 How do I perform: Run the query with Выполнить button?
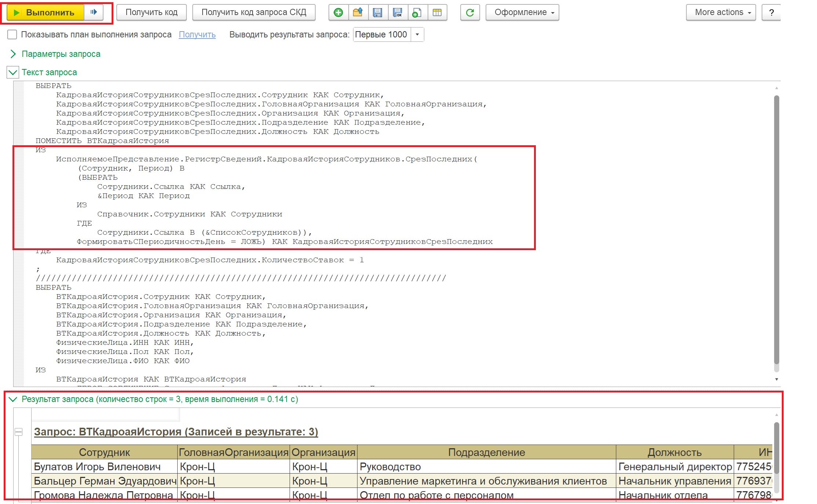click(x=46, y=12)
